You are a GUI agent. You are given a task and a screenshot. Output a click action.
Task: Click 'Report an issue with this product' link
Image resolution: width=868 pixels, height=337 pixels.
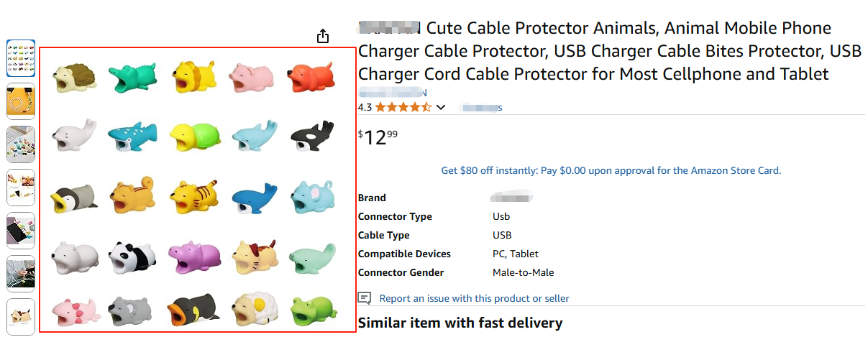click(x=474, y=298)
